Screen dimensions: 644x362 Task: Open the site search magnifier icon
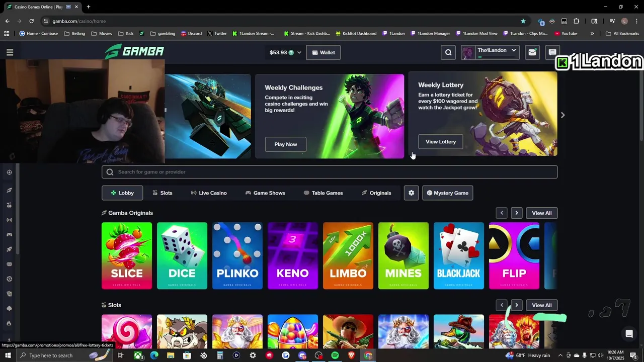[448, 52]
